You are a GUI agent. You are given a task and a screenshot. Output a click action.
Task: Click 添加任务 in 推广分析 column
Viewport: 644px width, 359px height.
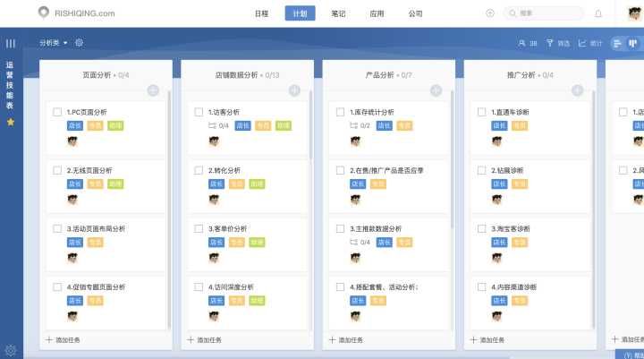[487, 340]
